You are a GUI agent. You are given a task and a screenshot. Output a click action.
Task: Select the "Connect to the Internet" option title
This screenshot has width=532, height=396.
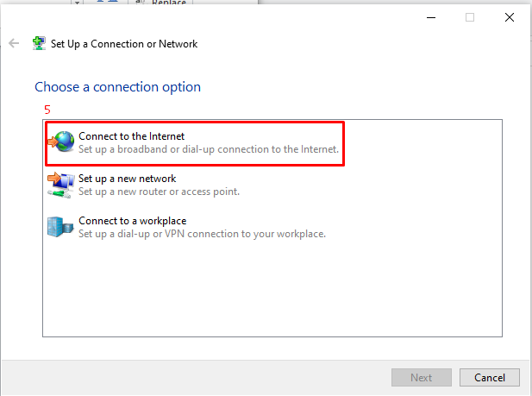click(x=132, y=136)
